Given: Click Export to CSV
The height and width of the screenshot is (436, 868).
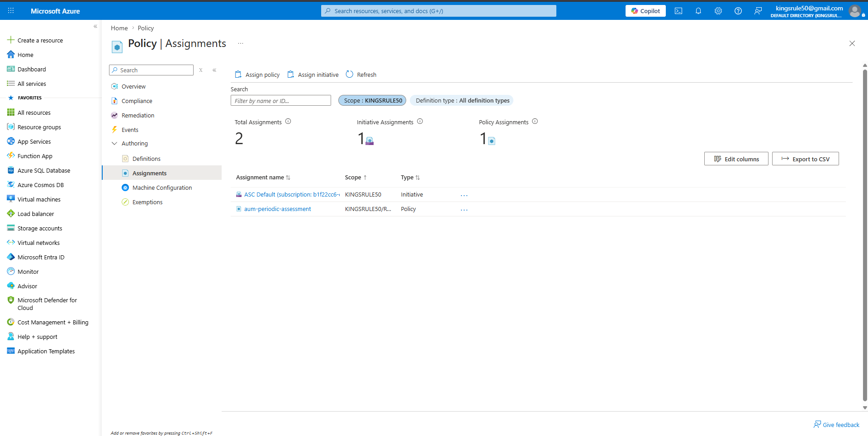Looking at the screenshot, I should [805, 159].
